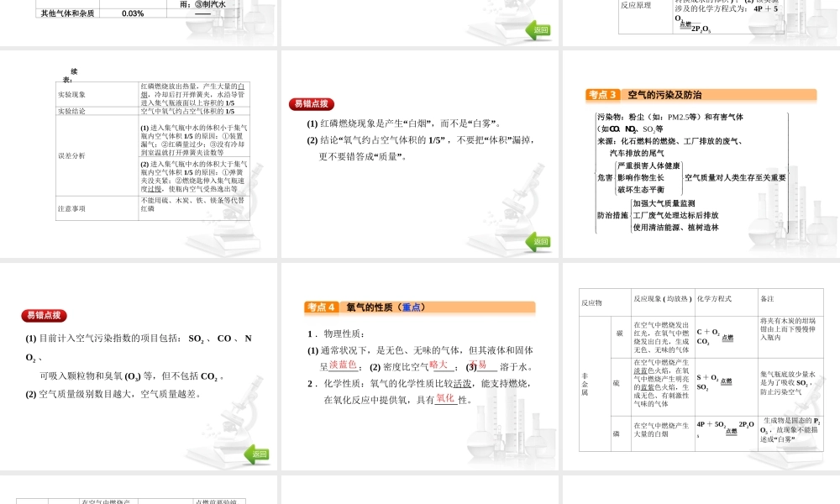
Task: Click the 返回 arrow on the 红磷燃烧 易错点拨 slide
Action: coord(538,242)
